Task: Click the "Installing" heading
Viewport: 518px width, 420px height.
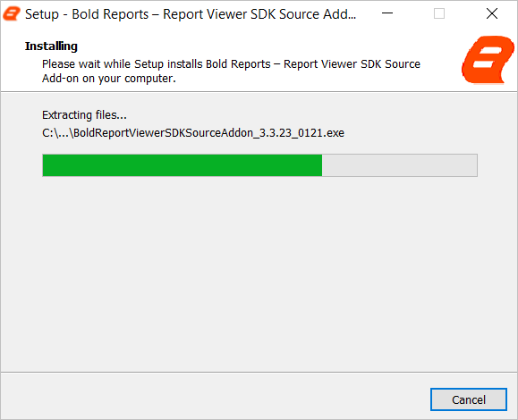Action: tap(51, 46)
